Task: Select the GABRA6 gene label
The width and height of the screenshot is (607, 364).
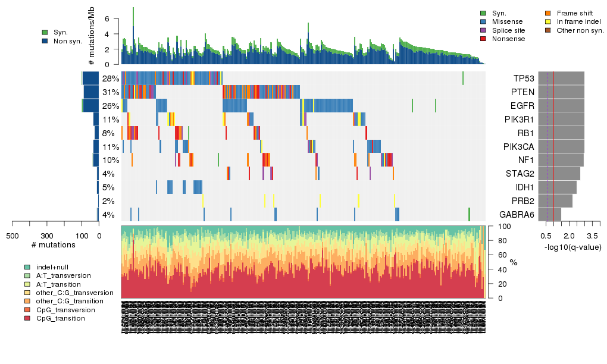Action: [x=517, y=215]
